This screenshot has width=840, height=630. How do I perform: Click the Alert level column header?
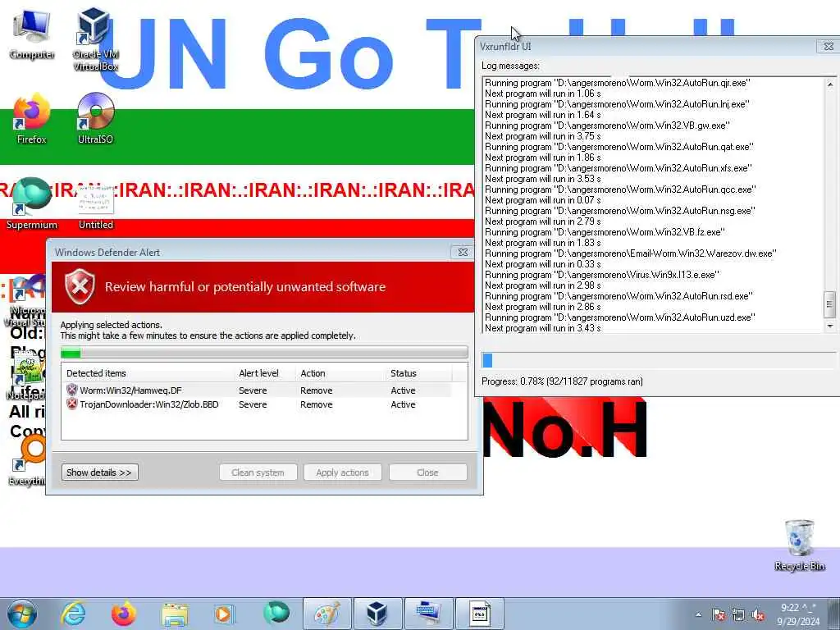[x=258, y=373]
